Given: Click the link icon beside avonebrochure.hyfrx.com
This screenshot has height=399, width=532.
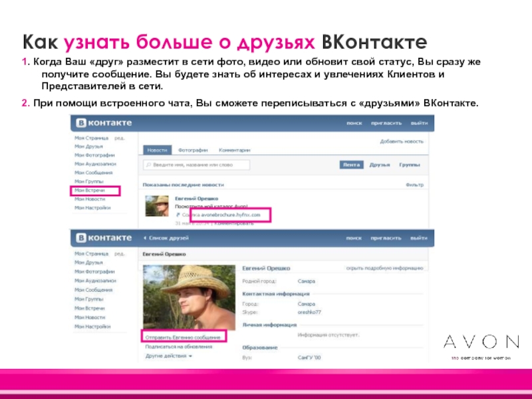Looking at the screenshot, I should (x=178, y=215).
